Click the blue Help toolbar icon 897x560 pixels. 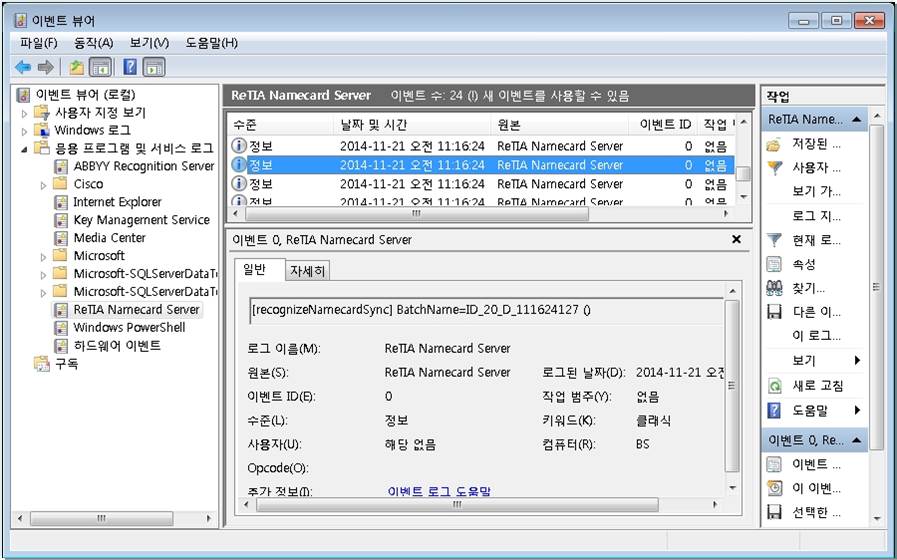coord(130,67)
